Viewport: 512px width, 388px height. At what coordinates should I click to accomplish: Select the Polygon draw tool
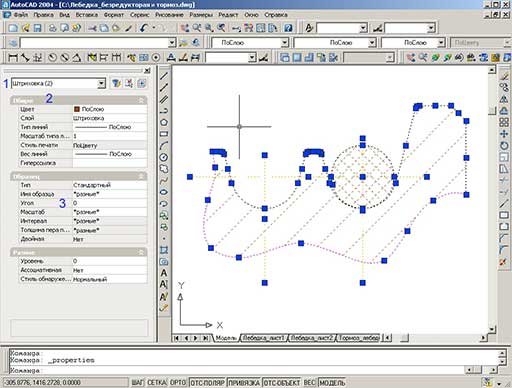tap(164, 122)
